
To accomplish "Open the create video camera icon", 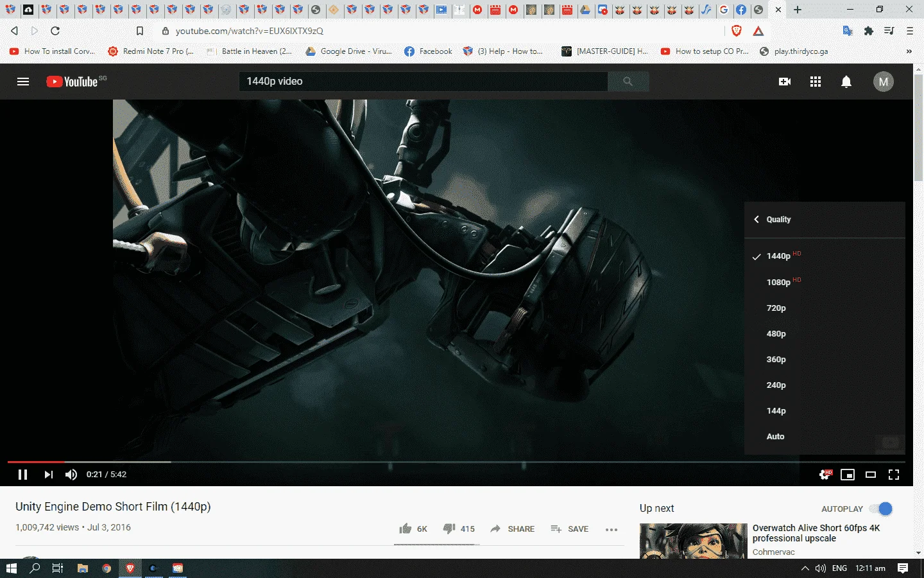I will (x=784, y=82).
